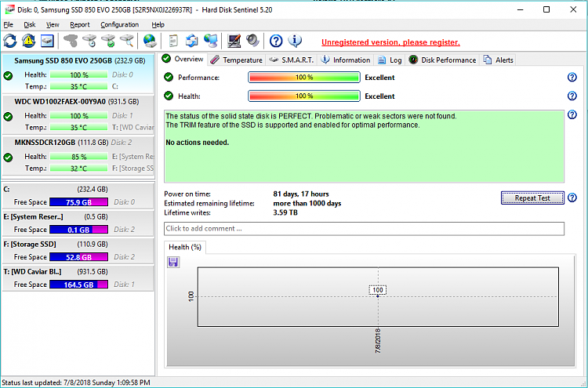Screen dimensions: 588x388
Task: Save the health graph using floppy icon
Action: coord(172,262)
